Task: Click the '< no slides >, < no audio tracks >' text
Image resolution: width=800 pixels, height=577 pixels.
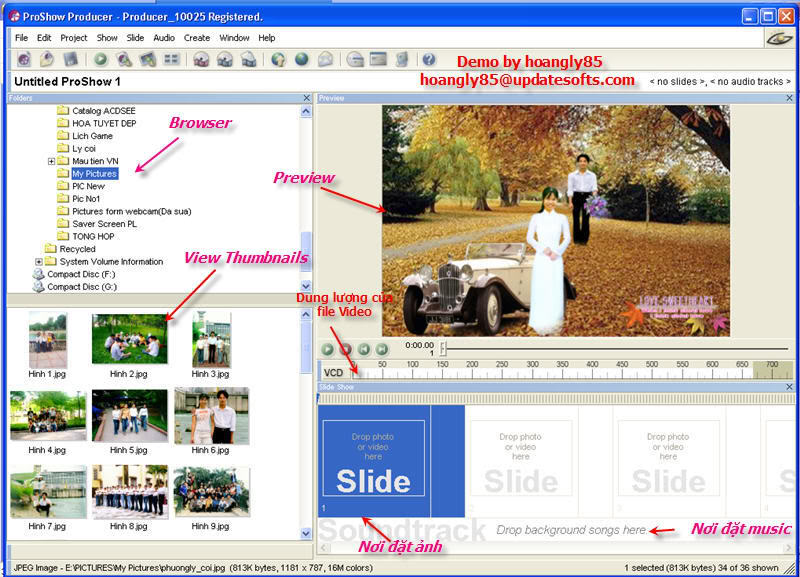Action: [x=720, y=82]
